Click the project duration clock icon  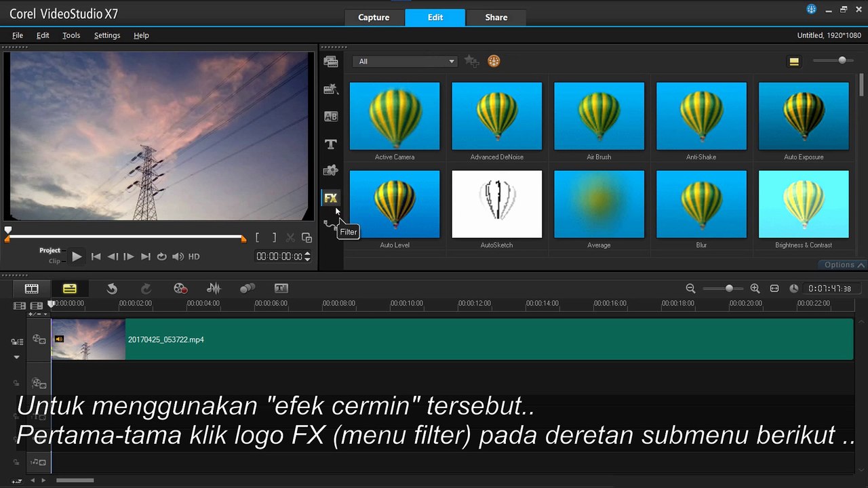tap(794, 289)
